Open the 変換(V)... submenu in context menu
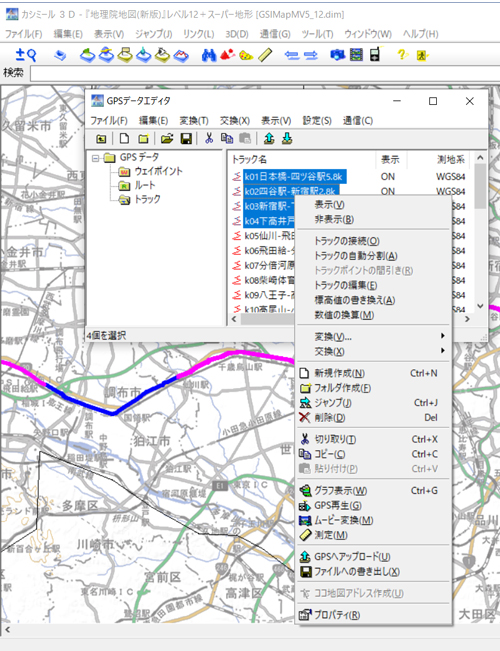Viewport: 500px width, 651px height. (374, 337)
